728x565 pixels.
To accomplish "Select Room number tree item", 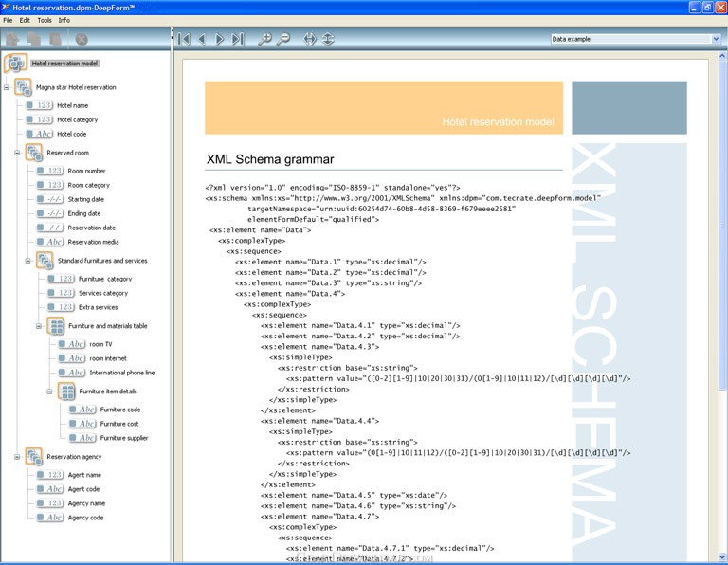I will pyautogui.click(x=87, y=171).
